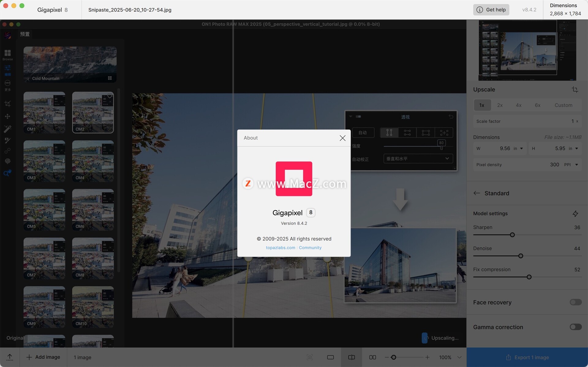Go back from Cold Mountain preset folder
The height and width of the screenshot is (367, 588).
click(28, 79)
